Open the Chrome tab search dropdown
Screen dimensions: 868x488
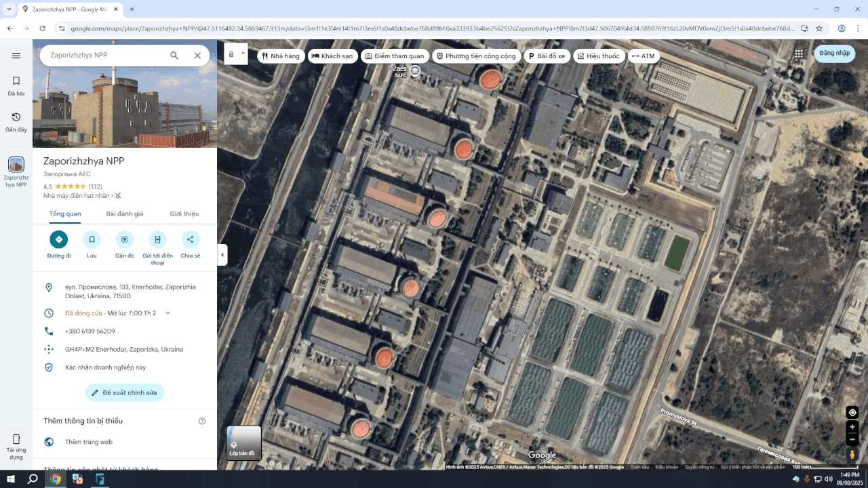point(9,9)
